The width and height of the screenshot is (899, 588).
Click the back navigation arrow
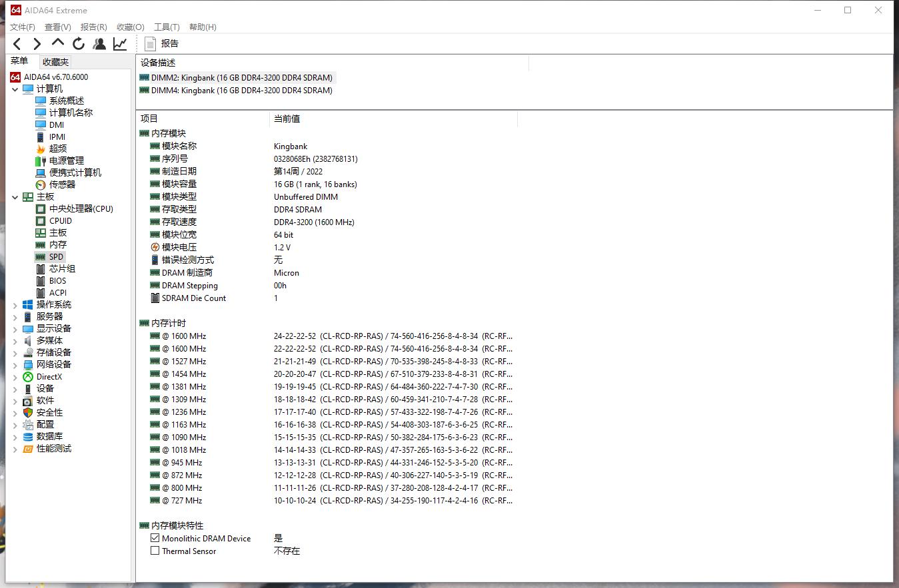(x=17, y=43)
